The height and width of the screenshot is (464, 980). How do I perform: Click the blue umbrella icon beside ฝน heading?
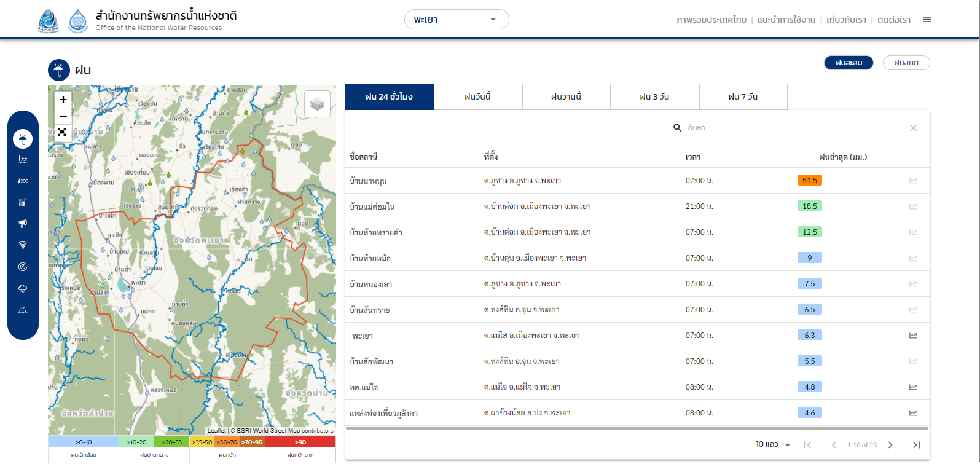[x=59, y=70]
